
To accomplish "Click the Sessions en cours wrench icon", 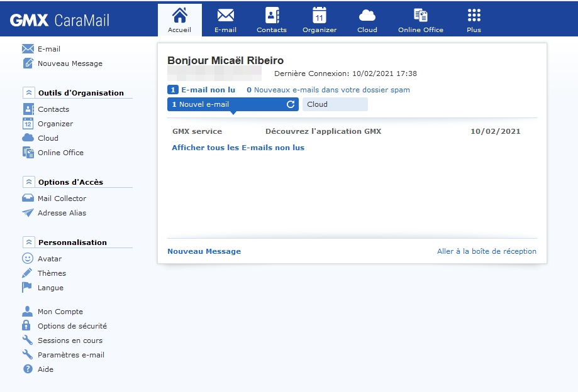I will 28,340.
